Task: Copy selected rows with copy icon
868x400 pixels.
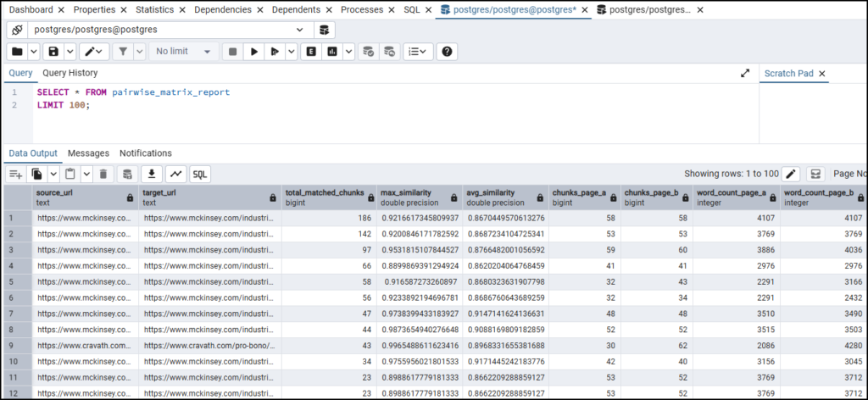Action: pyautogui.click(x=37, y=175)
